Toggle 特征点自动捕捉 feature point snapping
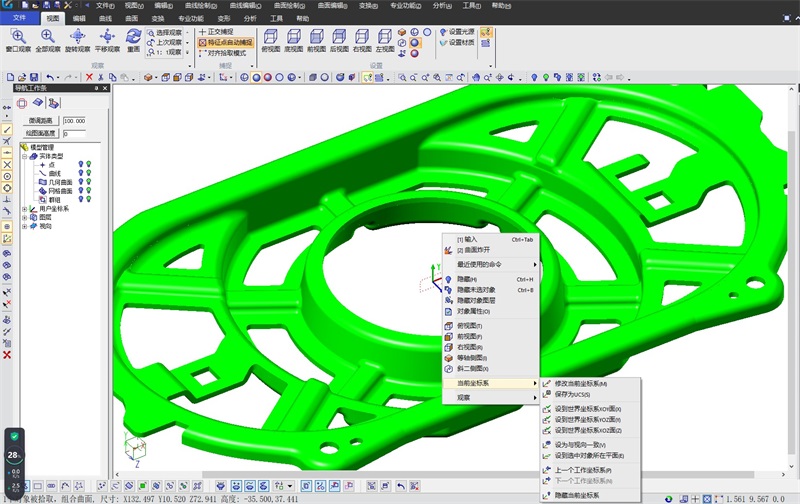Viewport: 800px width, 504px height. (x=224, y=43)
